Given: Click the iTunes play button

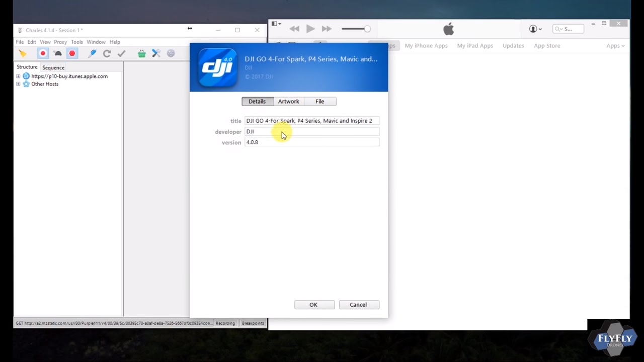Looking at the screenshot, I should 310,29.
